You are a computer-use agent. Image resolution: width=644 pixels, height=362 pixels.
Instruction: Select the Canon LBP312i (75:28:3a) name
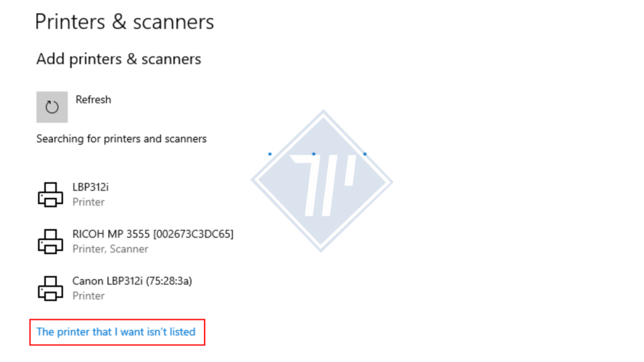click(132, 281)
